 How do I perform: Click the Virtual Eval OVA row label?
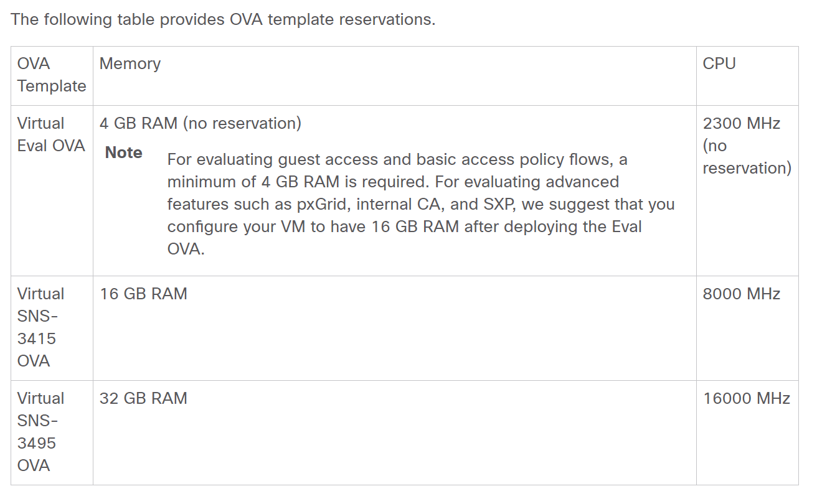(51, 134)
